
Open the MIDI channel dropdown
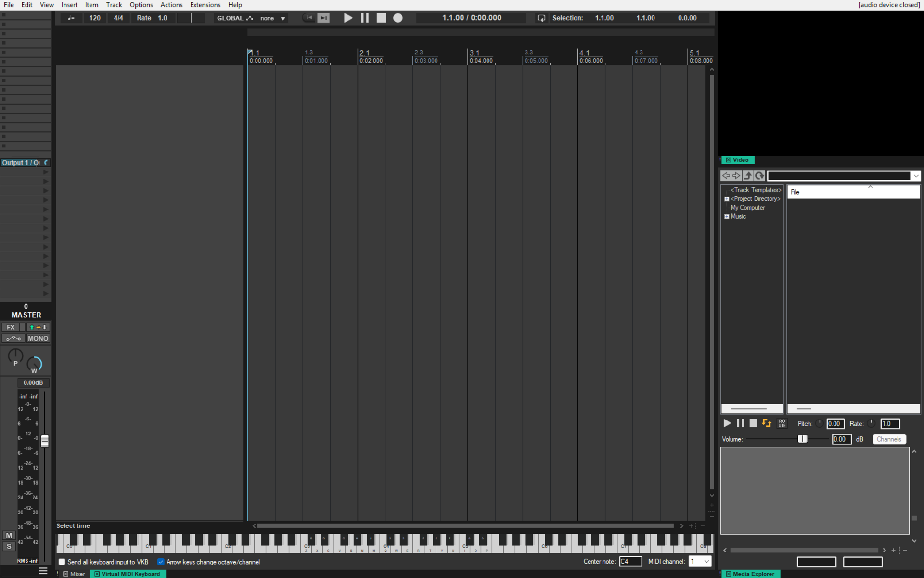pyautogui.click(x=700, y=561)
